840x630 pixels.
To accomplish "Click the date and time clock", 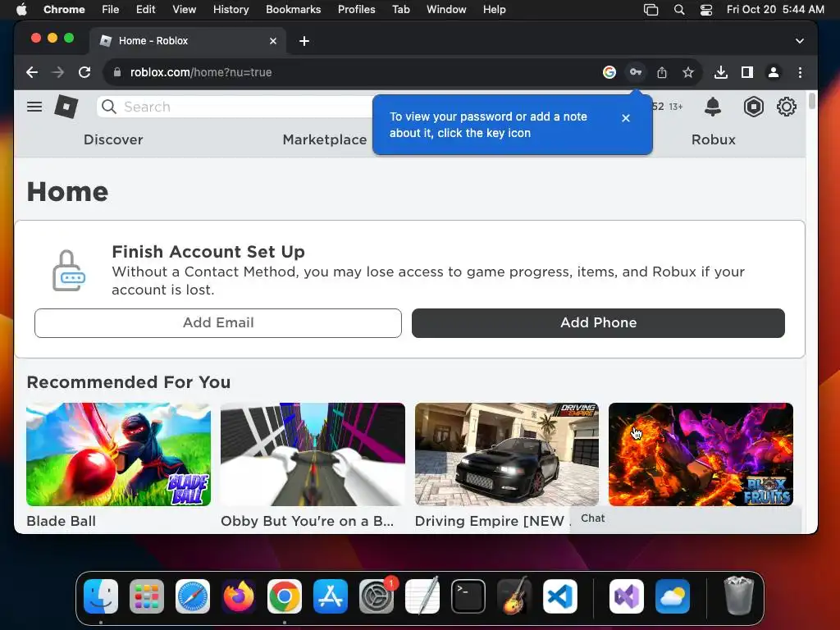I will point(775,9).
